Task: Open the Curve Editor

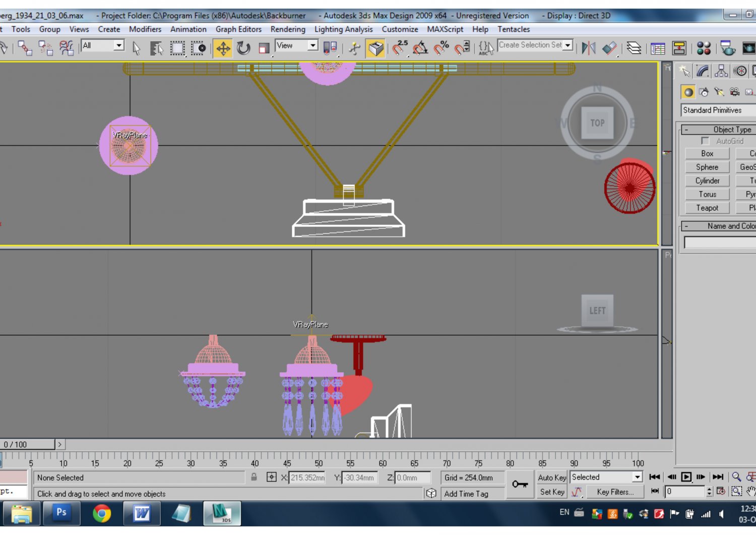Action: pyautogui.click(x=658, y=48)
